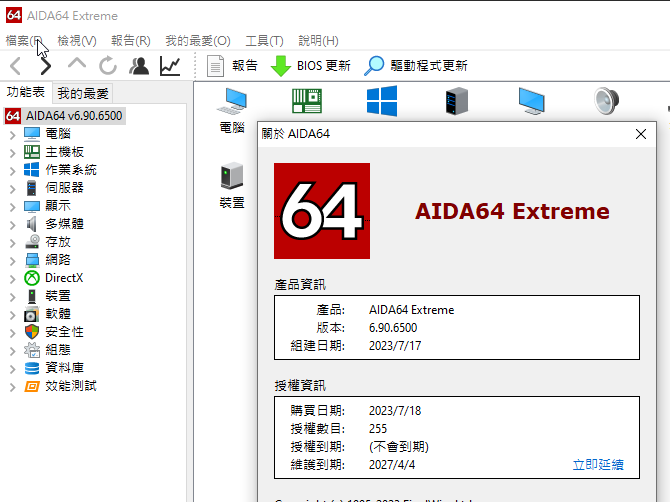The height and width of the screenshot is (502, 670).
Task: Open the 裝置 icon in main pane
Action: pos(232,176)
